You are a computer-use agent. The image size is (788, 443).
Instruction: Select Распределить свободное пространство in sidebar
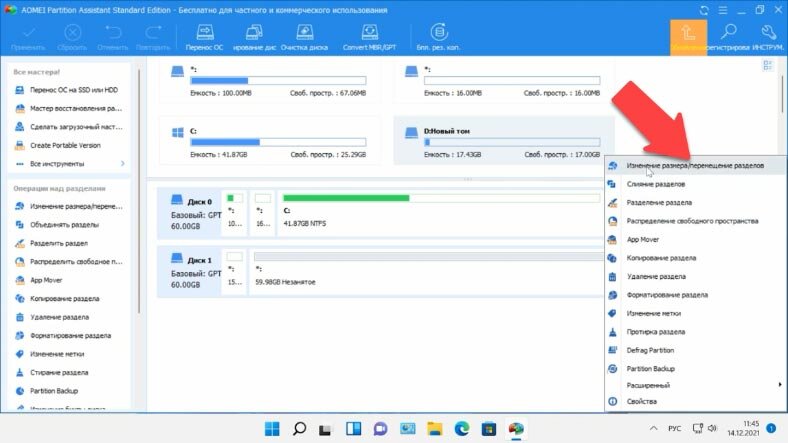(69, 262)
